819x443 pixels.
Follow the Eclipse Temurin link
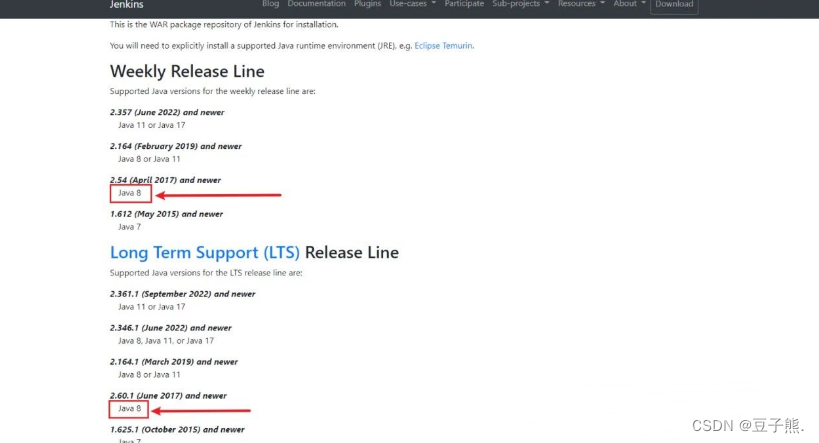pyautogui.click(x=443, y=45)
